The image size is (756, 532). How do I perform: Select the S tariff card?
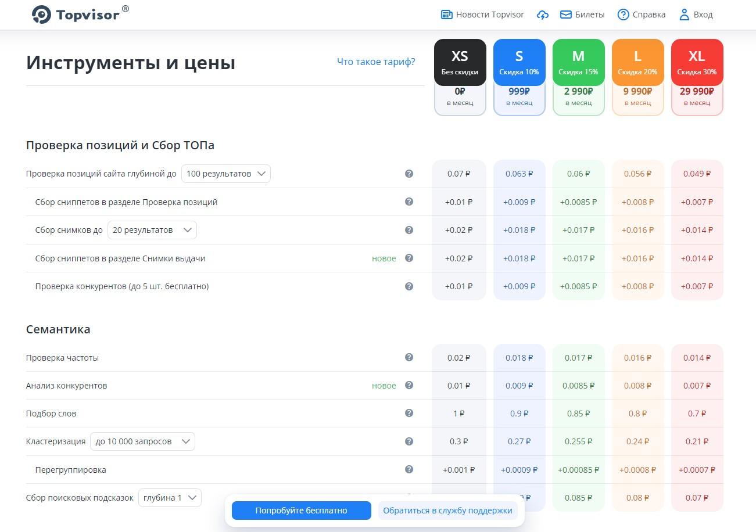(x=519, y=62)
